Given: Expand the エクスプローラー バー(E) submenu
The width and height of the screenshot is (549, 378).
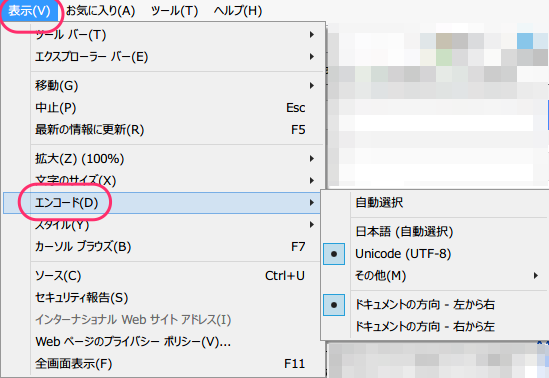Looking at the screenshot, I should tap(163, 56).
